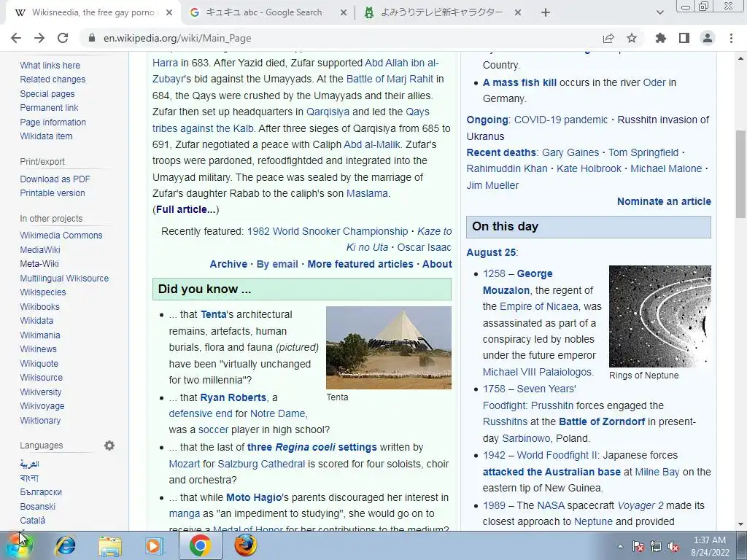747x560 pixels.
Task: Open the Ryan Roberts article link
Action: click(x=233, y=397)
